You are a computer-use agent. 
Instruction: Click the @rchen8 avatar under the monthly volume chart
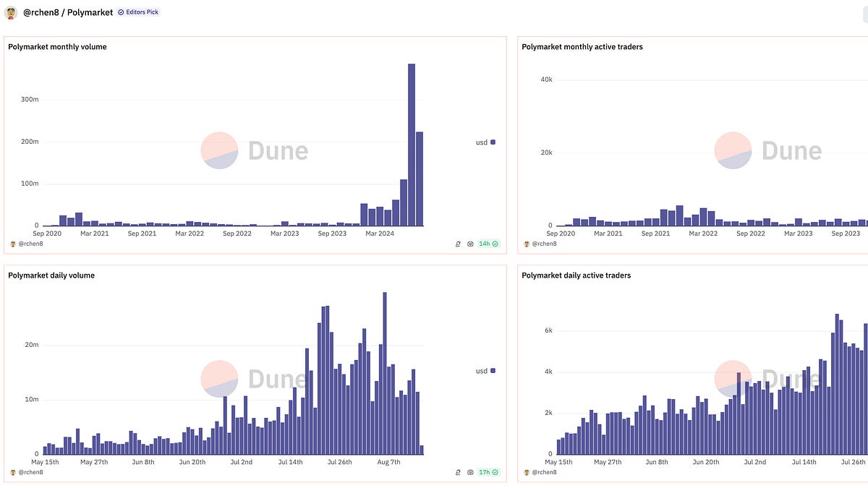(x=12, y=244)
